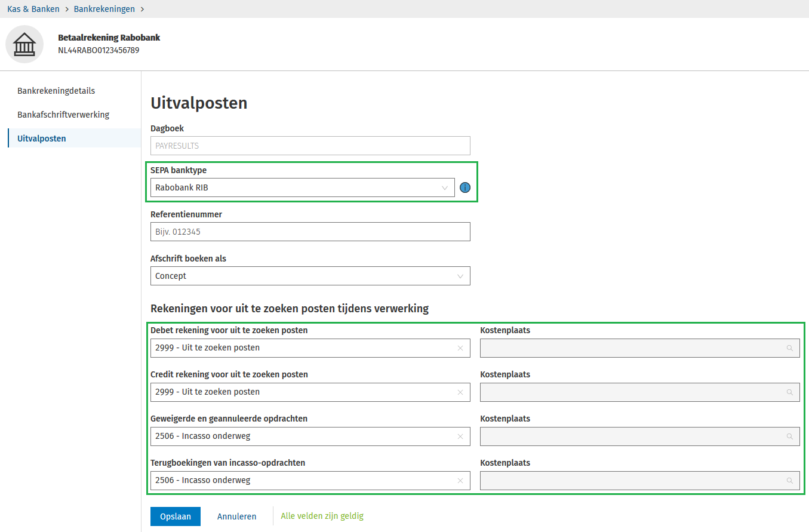Image resolution: width=809 pixels, height=532 pixels.
Task: Expand the Afschrift boeken als dropdown
Action: point(310,276)
